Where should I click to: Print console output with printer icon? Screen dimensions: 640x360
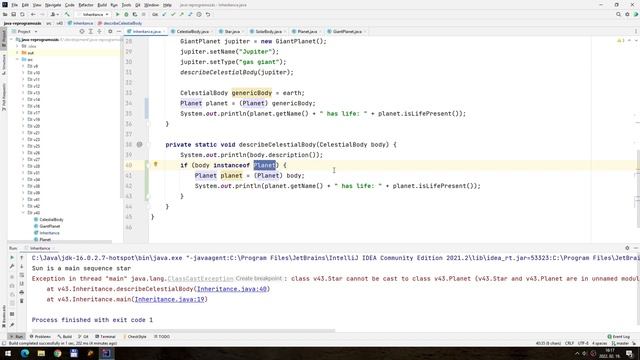(x=22, y=292)
